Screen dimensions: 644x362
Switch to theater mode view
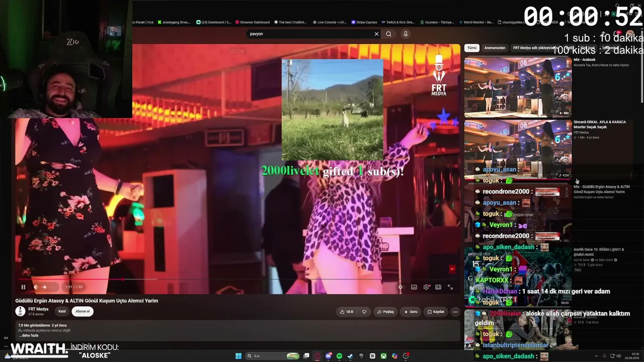coord(438,287)
